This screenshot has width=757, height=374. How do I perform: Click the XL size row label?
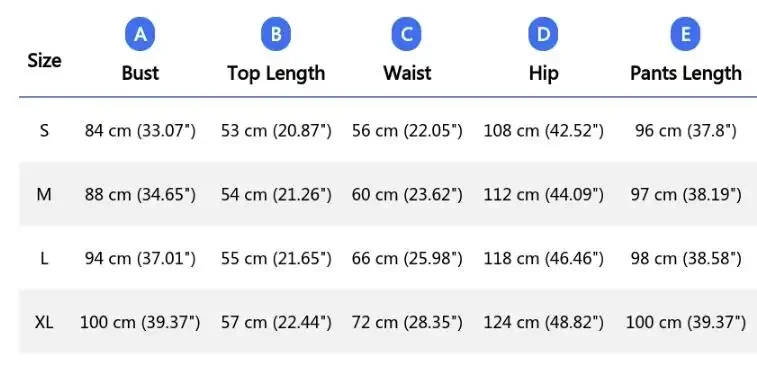click(x=44, y=322)
